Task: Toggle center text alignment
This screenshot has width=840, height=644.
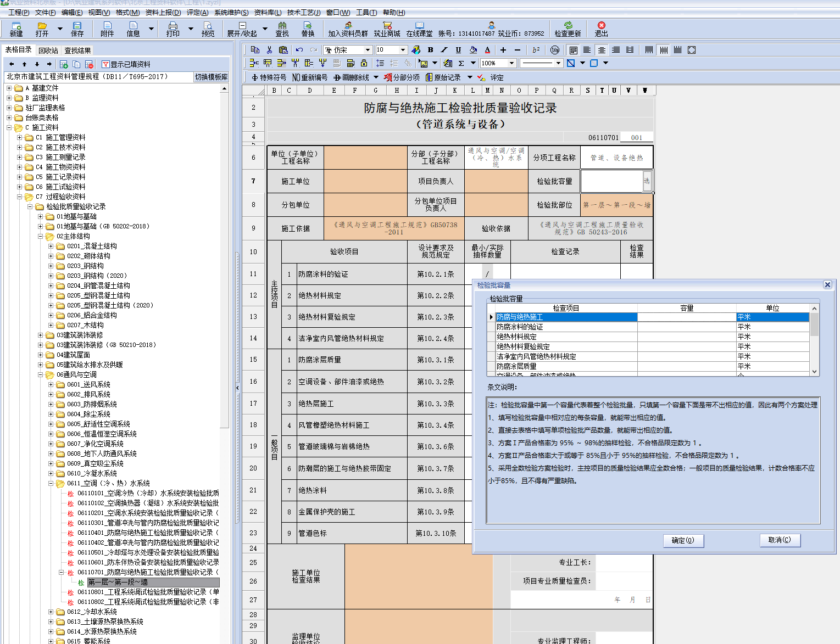Action: 602,50
